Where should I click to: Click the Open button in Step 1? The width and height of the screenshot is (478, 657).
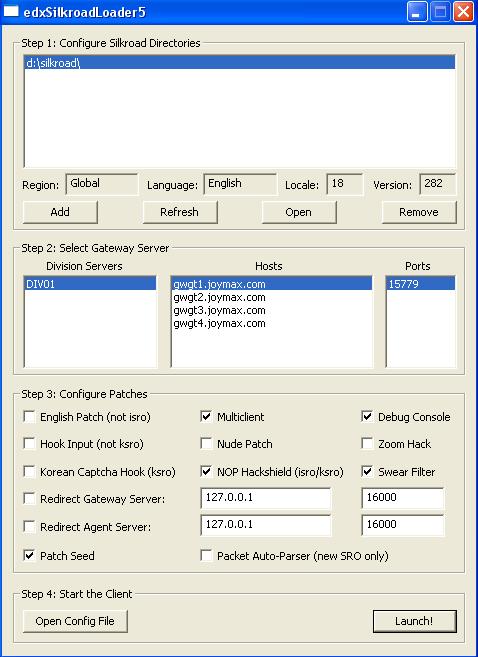pyautogui.click(x=299, y=212)
